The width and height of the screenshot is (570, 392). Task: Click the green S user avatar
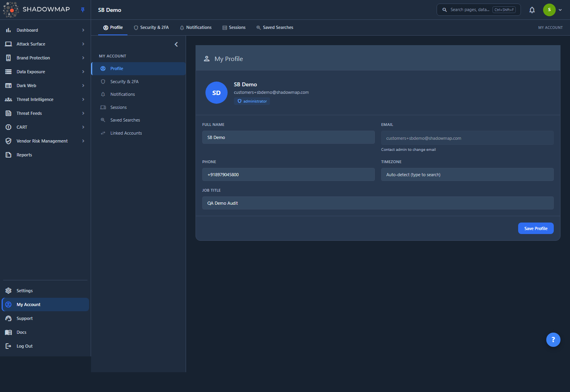point(549,10)
